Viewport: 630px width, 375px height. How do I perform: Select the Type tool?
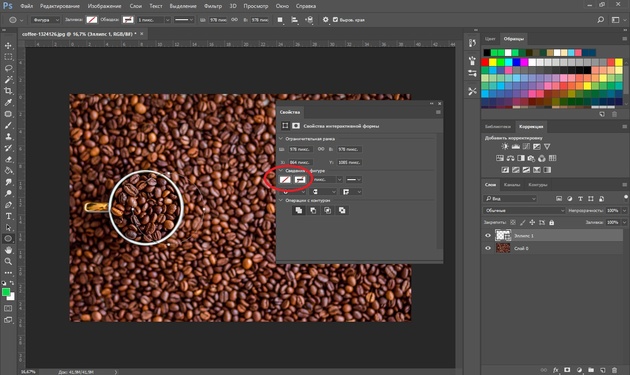8,216
